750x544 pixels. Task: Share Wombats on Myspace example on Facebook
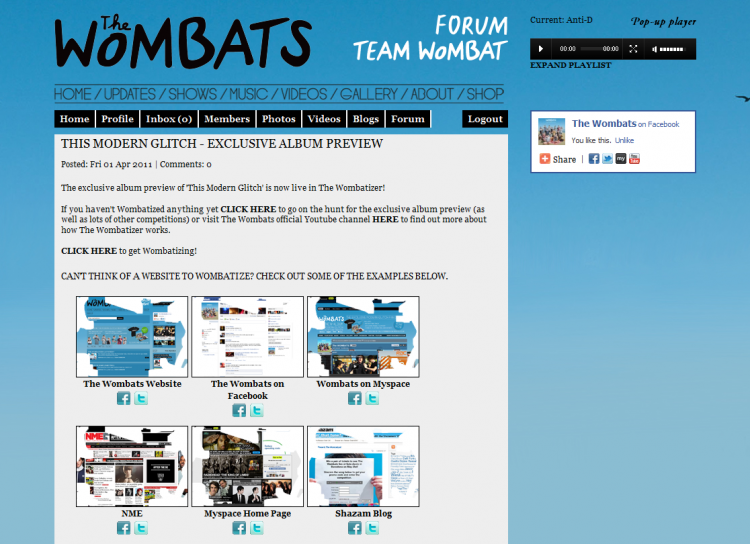[354, 398]
